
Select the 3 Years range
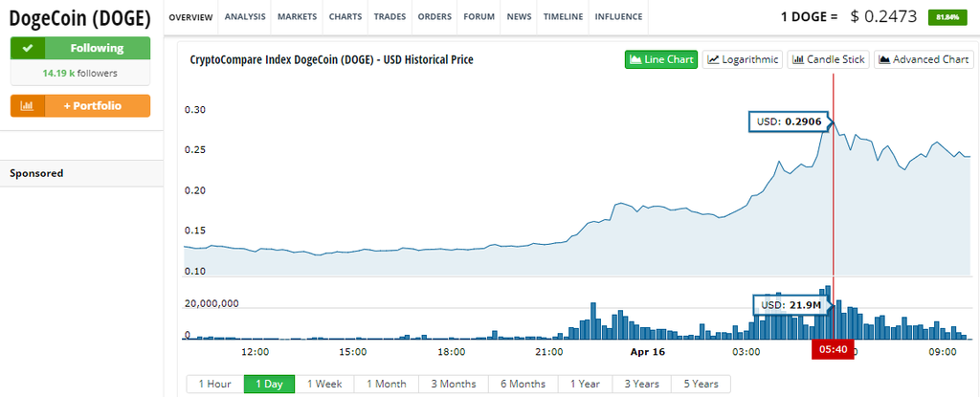point(642,384)
